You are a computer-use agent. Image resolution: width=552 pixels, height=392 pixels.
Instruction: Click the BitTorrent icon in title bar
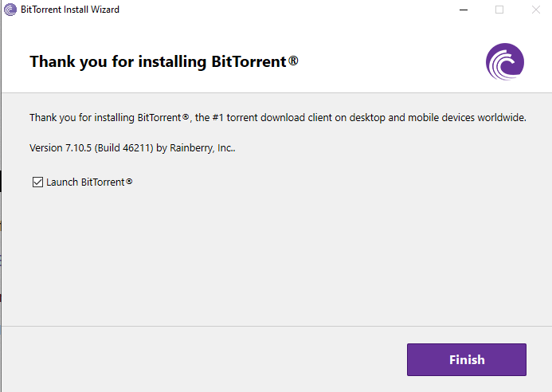pos(10,10)
